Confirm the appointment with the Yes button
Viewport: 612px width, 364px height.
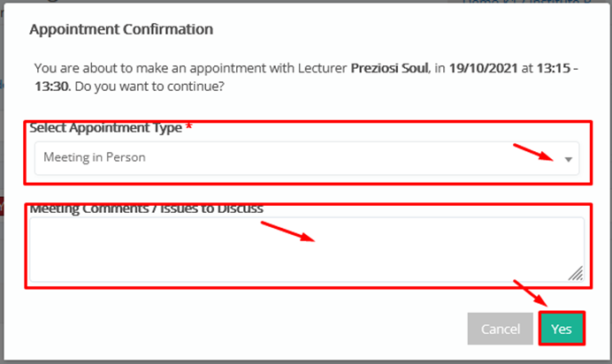coord(562,329)
